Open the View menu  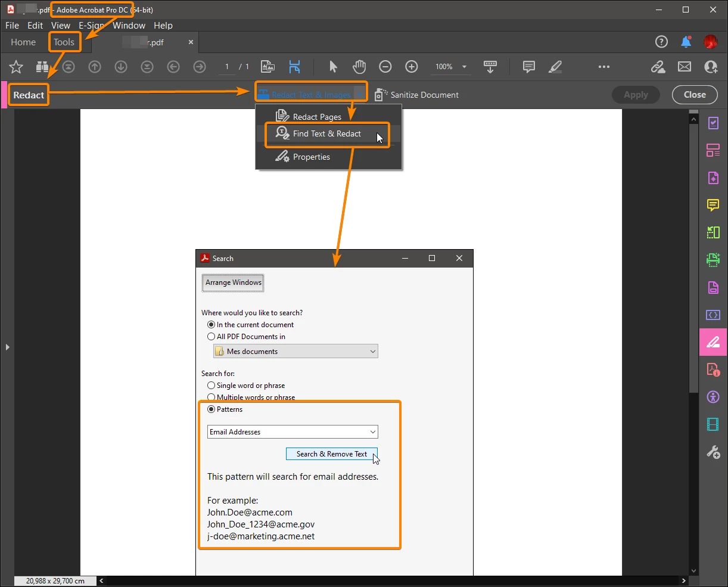(61, 26)
